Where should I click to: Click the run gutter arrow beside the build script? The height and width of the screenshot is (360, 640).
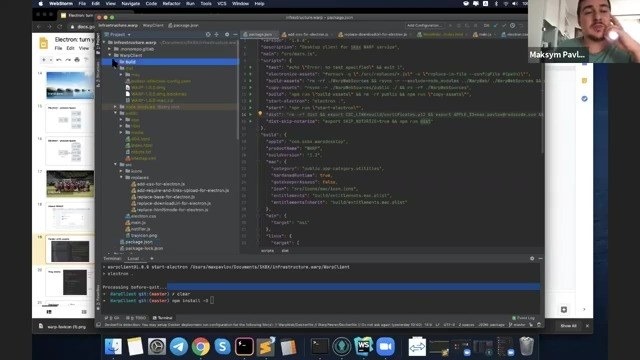click(250, 94)
